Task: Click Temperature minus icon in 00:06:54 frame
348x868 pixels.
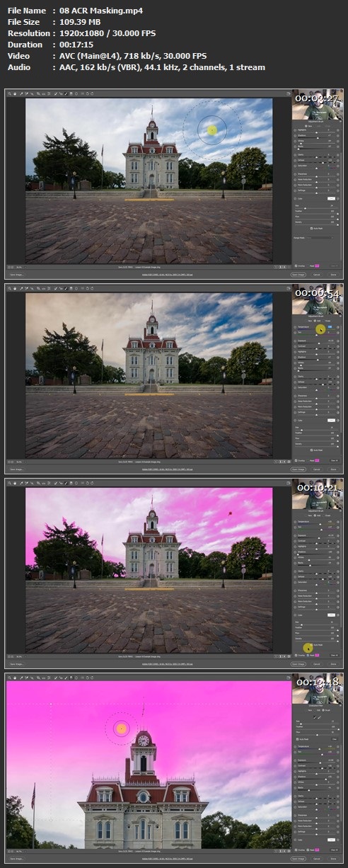Action: point(295,327)
